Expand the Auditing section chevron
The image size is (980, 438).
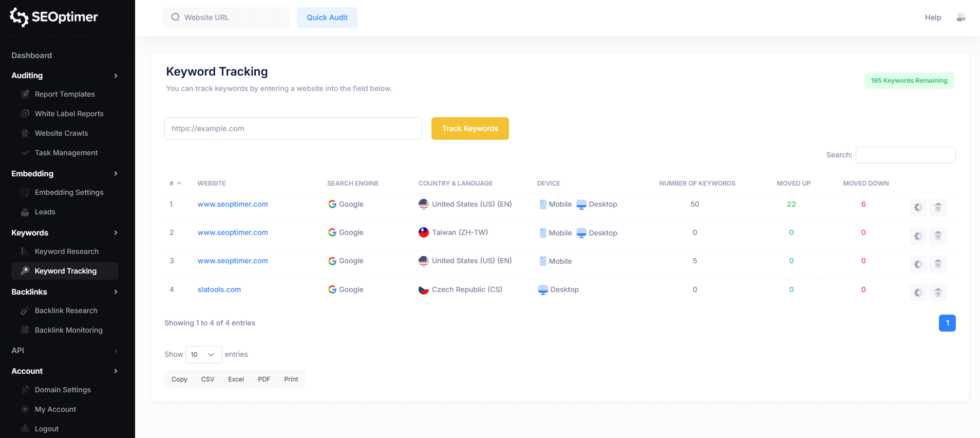[116, 76]
